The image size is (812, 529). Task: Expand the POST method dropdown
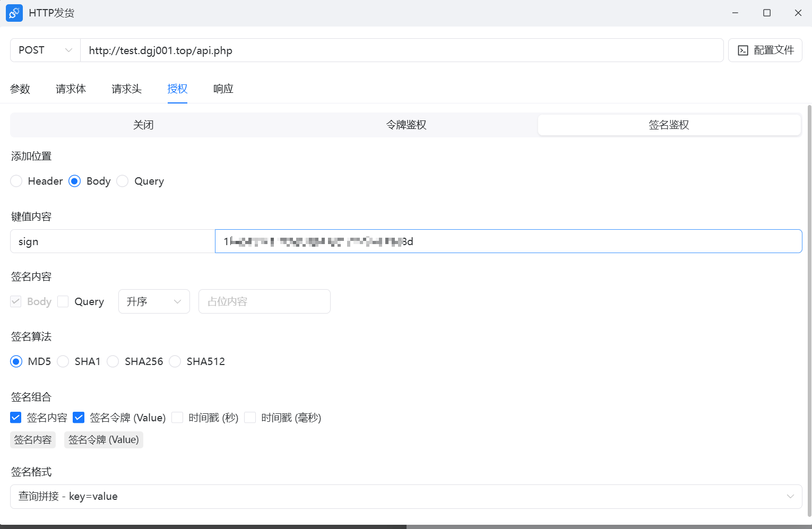45,50
